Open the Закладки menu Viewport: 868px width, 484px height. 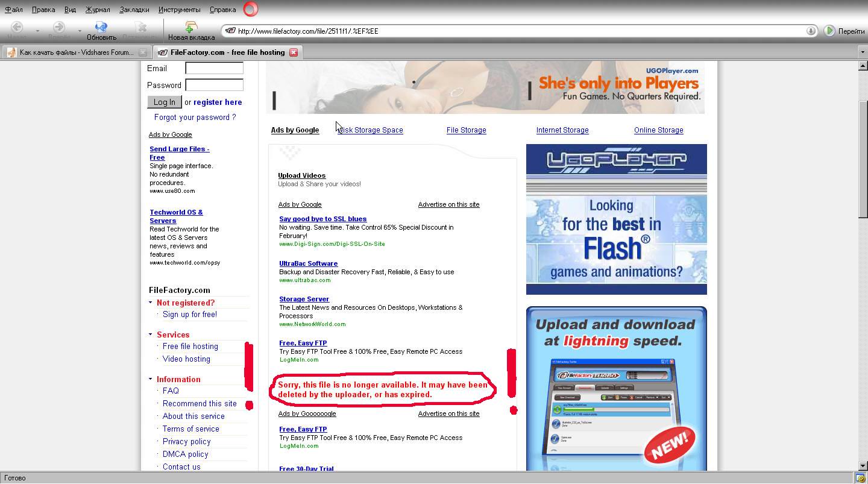click(x=134, y=10)
